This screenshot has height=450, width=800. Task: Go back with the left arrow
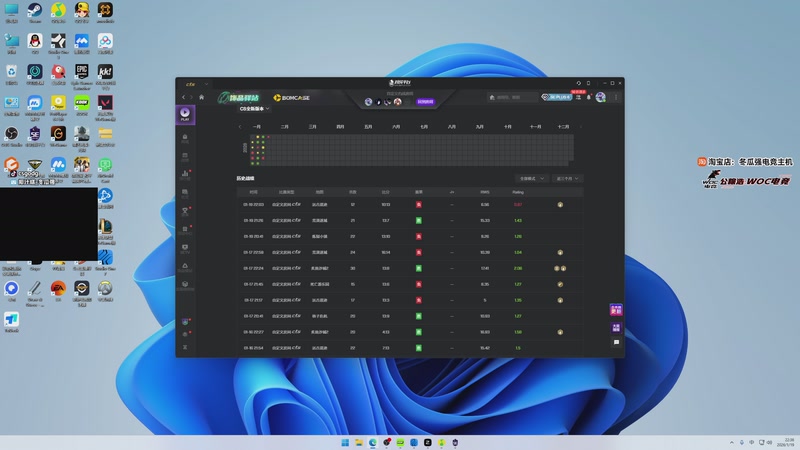pyautogui.click(x=184, y=97)
